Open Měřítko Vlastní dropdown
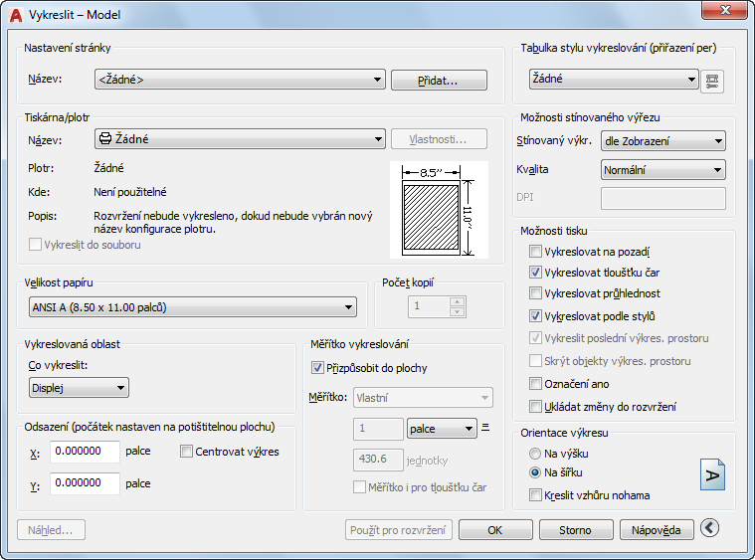Image resolution: width=755 pixels, height=560 pixels. (423, 398)
